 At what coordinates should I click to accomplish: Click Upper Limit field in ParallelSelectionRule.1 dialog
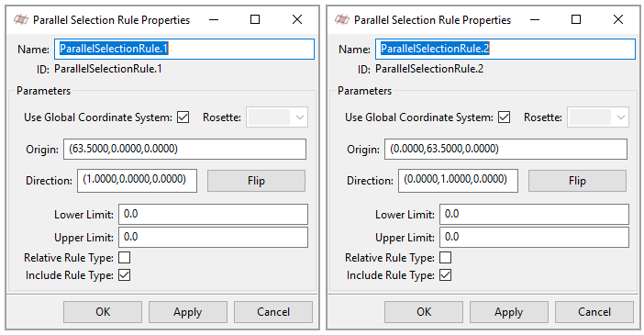(213, 237)
